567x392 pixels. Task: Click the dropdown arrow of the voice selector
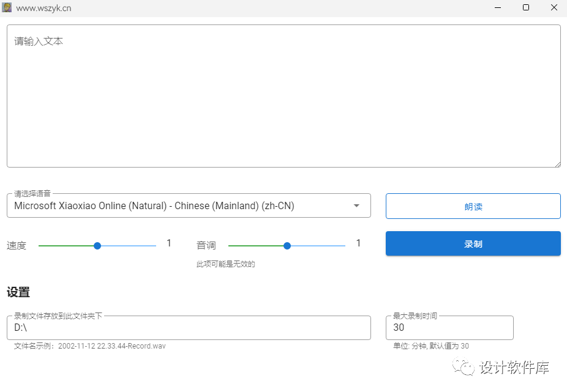[356, 205]
